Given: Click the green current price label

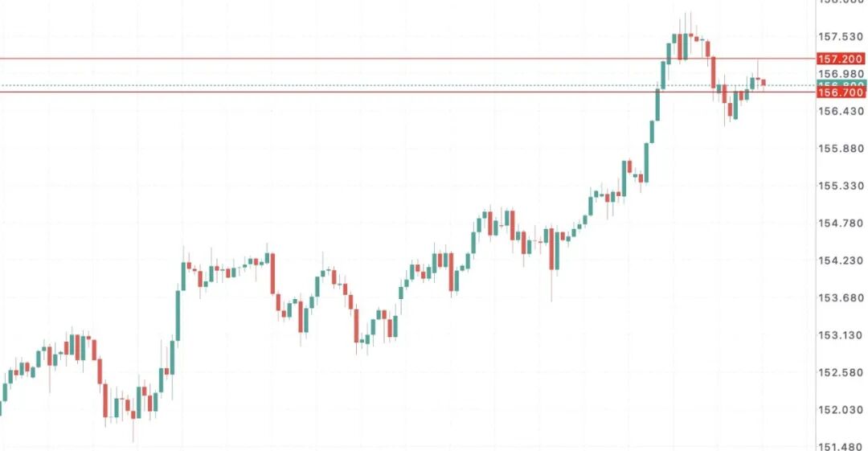Looking at the screenshot, I should (x=841, y=84).
